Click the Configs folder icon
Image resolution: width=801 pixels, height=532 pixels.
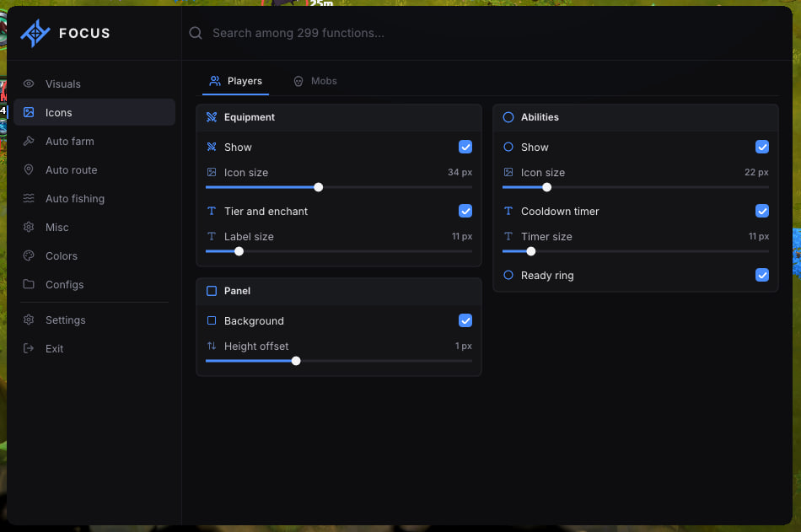point(29,283)
